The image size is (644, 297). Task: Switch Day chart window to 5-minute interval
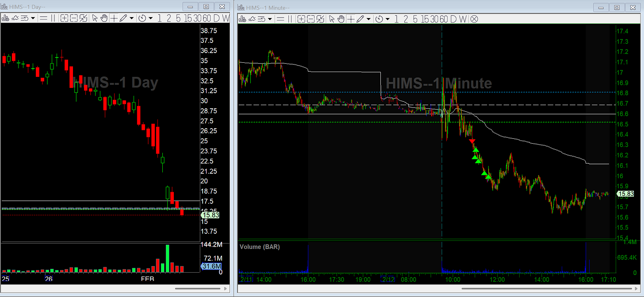tap(178, 18)
